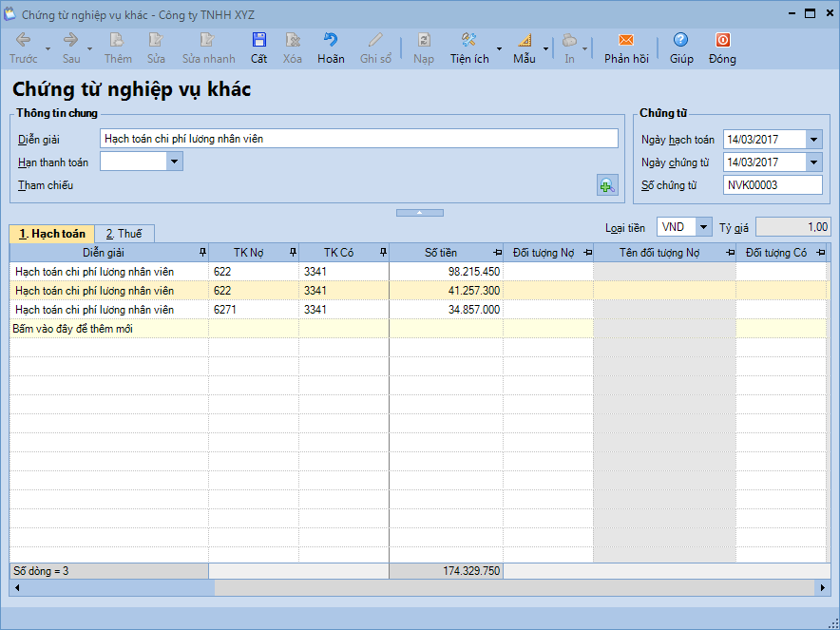
Task: Toggle pin on Diễn giải column header
Action: (201, 253)
